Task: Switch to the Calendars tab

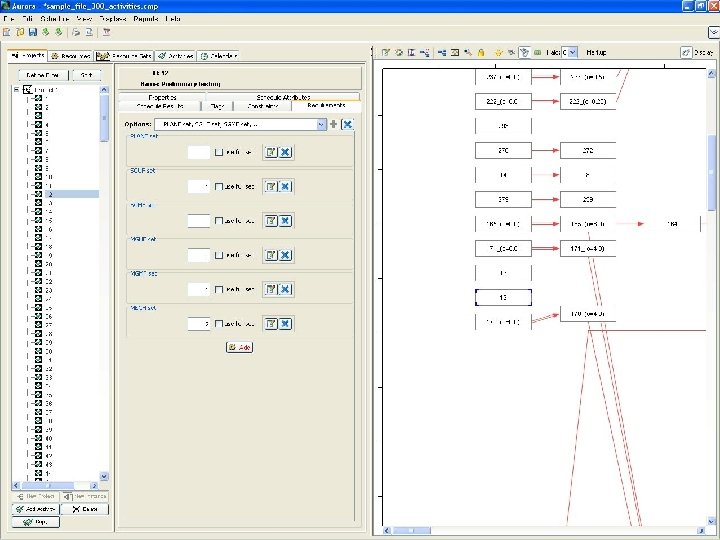Action: (219, 56)
